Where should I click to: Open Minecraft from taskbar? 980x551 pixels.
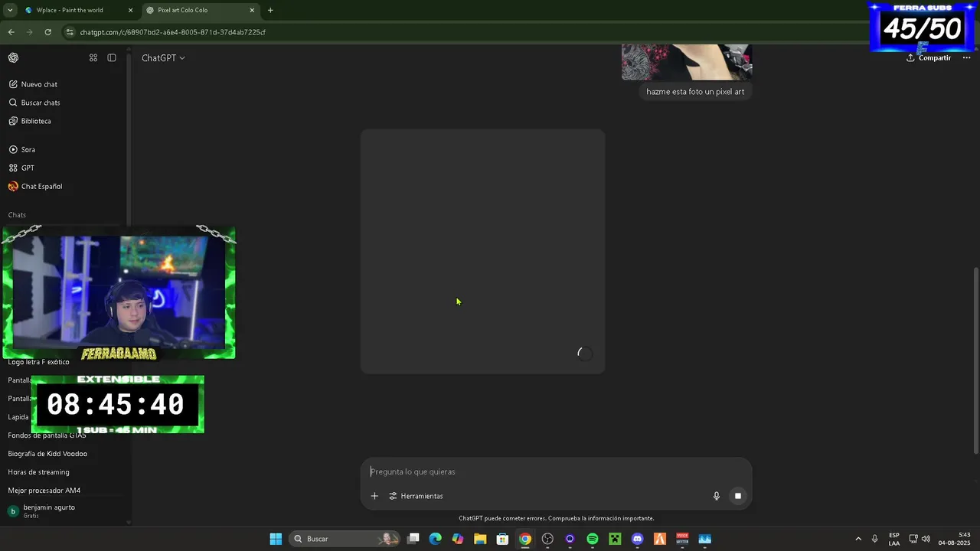[x=615, y=539]
